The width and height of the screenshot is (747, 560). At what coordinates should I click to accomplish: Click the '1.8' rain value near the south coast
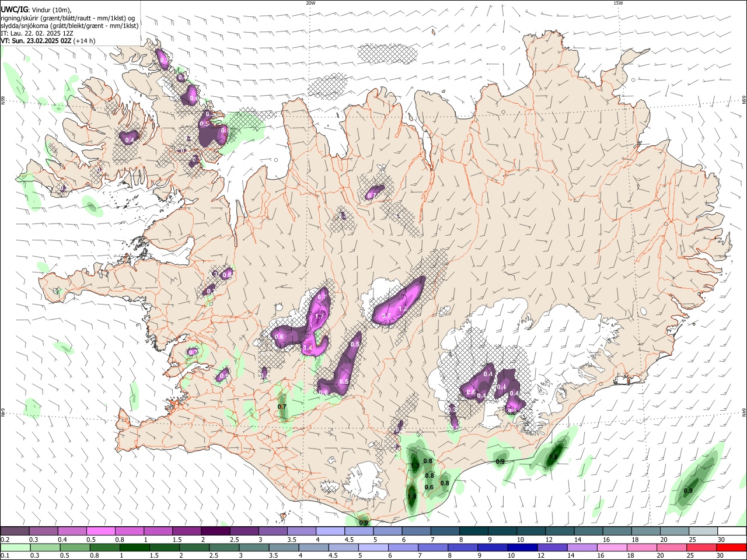411,496
